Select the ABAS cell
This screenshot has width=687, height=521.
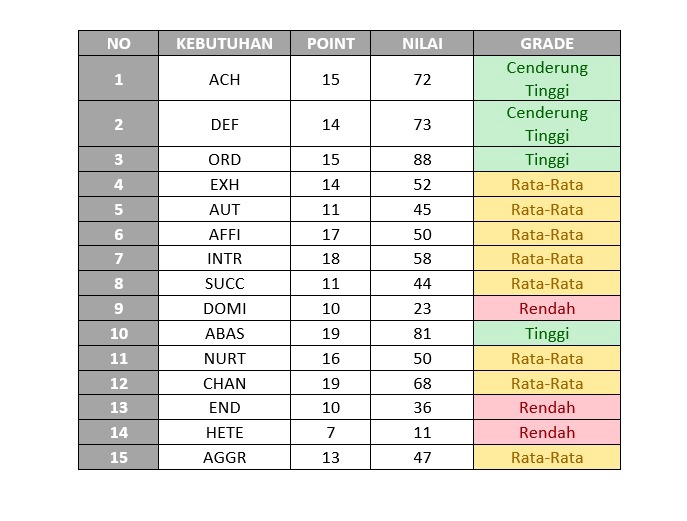coord(224,334)
